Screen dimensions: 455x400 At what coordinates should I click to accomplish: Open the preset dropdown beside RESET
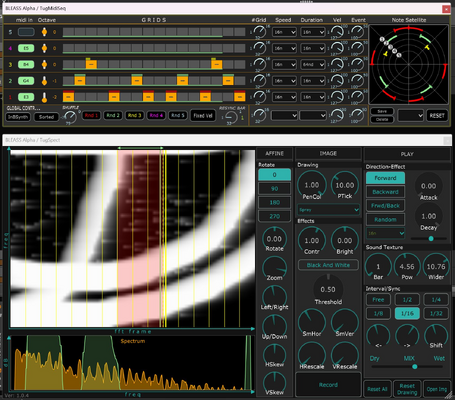410,116
